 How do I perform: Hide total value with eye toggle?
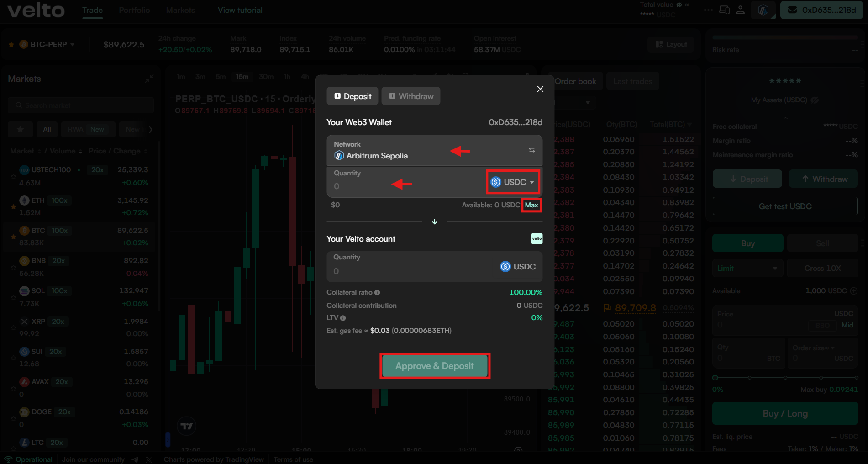click(679, 5)
